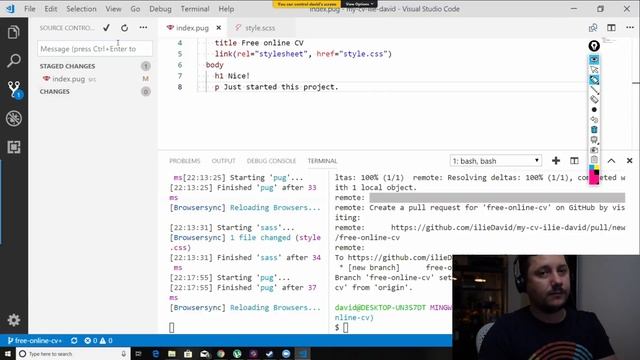The height and width of the screenshot is (360, 640).
Task: Select the line drawing annotation tool
Action: point(594,90)
